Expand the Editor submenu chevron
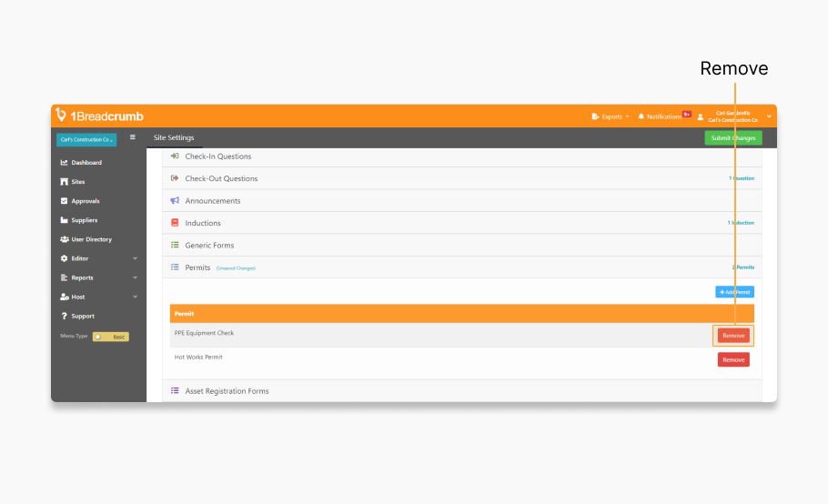The width and height of the screenshot is (828, 504). tap(136, 258)
